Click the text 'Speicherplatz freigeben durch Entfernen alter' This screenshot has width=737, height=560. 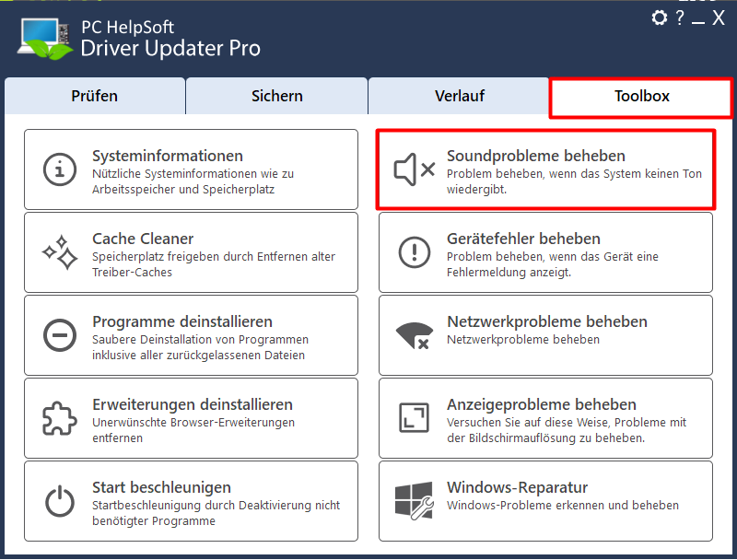[214, 257]
